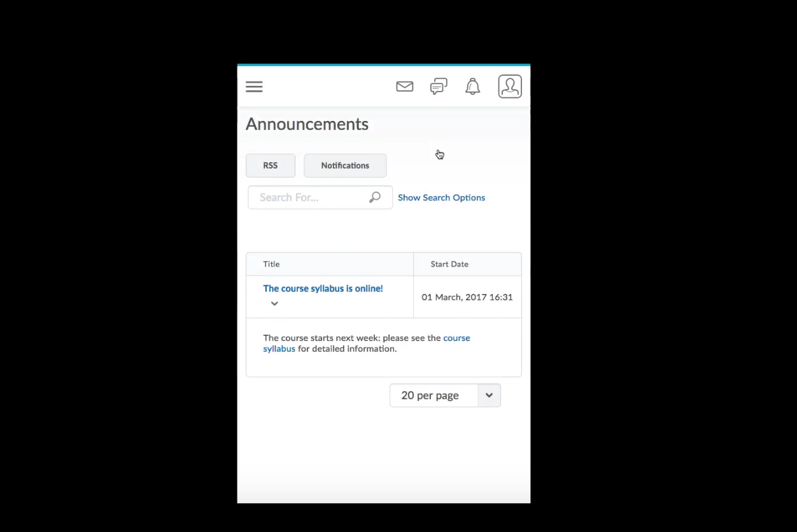This screenshot has width=797, height=532.
Task: Click the Title column header
Action: tap(271, 264)
